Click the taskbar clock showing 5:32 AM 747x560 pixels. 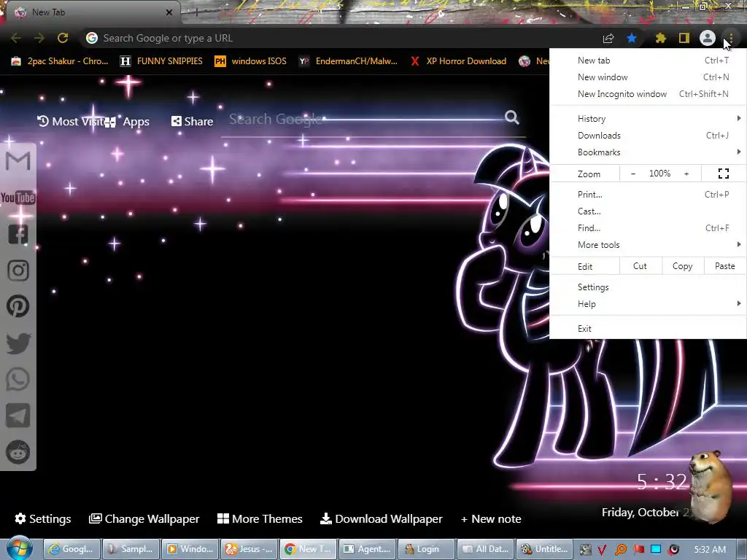coord(710,550)
